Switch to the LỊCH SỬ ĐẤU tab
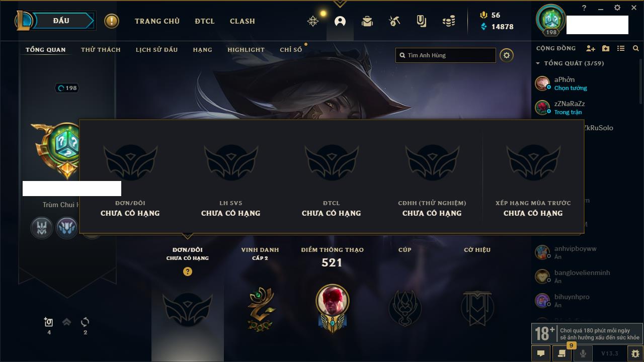The width and height of the screenshot is (644, 362). [x=156, y=50]
